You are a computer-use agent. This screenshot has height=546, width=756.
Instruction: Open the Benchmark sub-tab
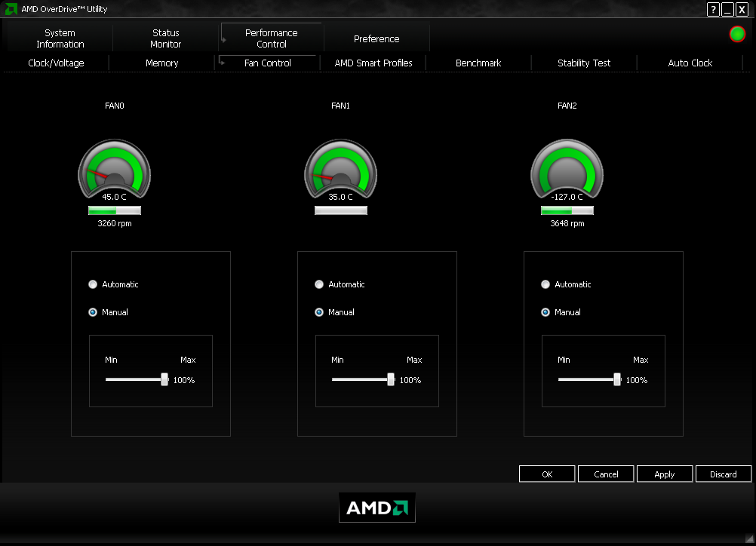click(x=478, y=63)
